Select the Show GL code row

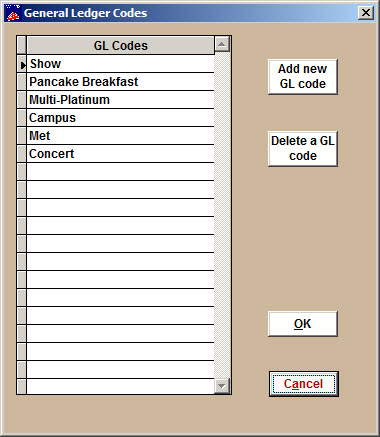click(120, 64)
